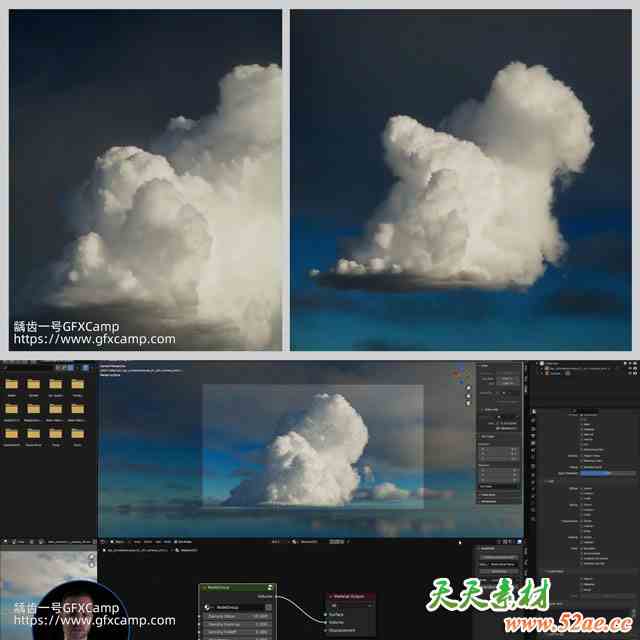
Task: Collapse the 3D Cursor panel in the sidebar
Action: (487, 436)
